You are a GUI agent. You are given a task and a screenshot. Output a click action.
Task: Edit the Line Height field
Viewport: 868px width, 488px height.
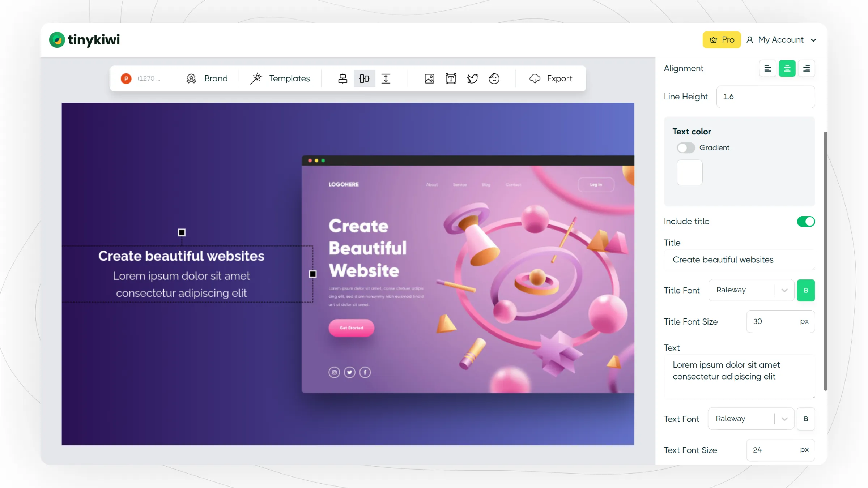[x=766, y=97]
